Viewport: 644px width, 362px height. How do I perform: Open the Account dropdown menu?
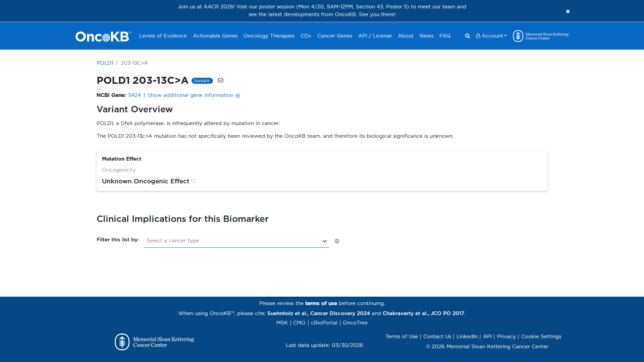point(491,36)
